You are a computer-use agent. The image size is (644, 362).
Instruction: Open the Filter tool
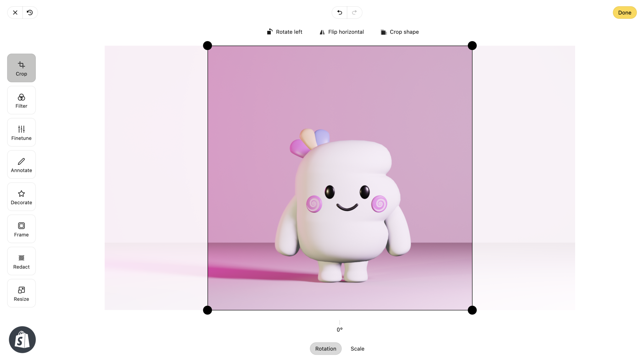coord(21,100)
